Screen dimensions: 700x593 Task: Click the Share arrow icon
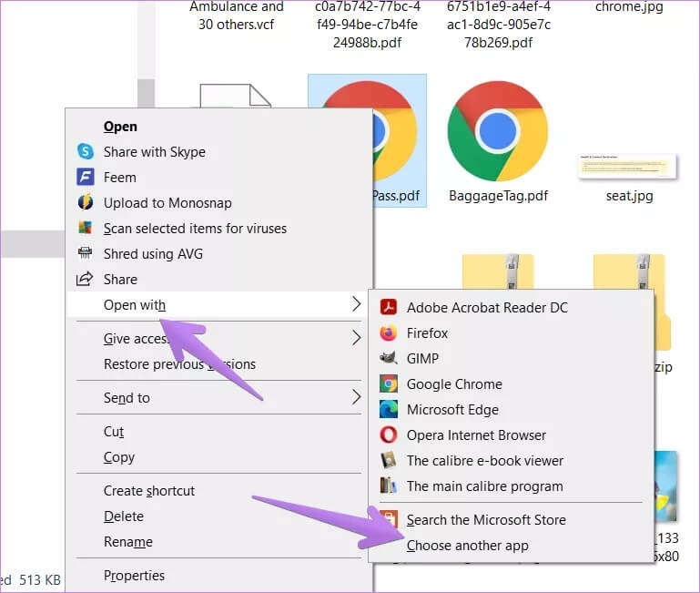[85, 279]
